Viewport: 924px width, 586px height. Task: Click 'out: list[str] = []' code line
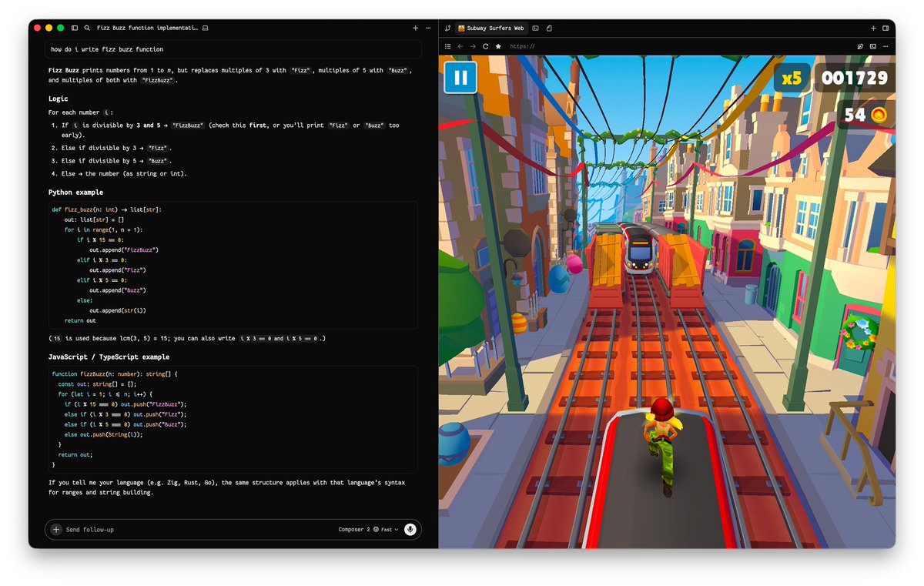94,219
